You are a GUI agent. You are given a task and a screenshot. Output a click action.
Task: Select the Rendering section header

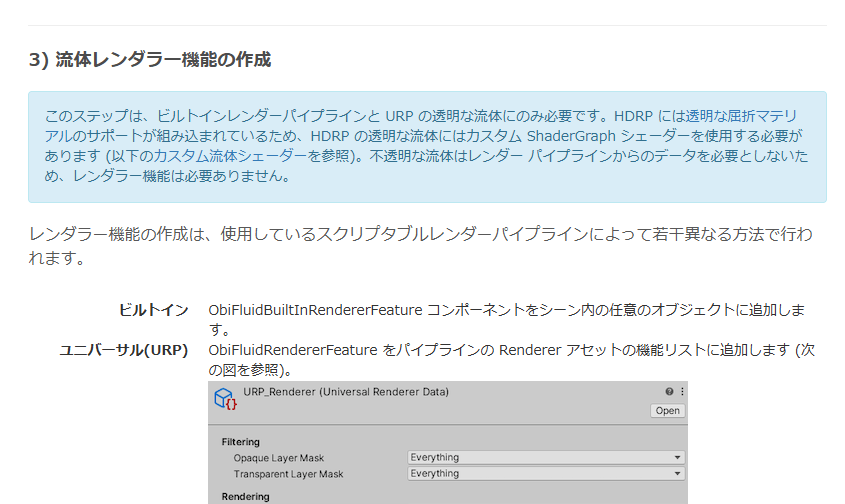(245, 496)
